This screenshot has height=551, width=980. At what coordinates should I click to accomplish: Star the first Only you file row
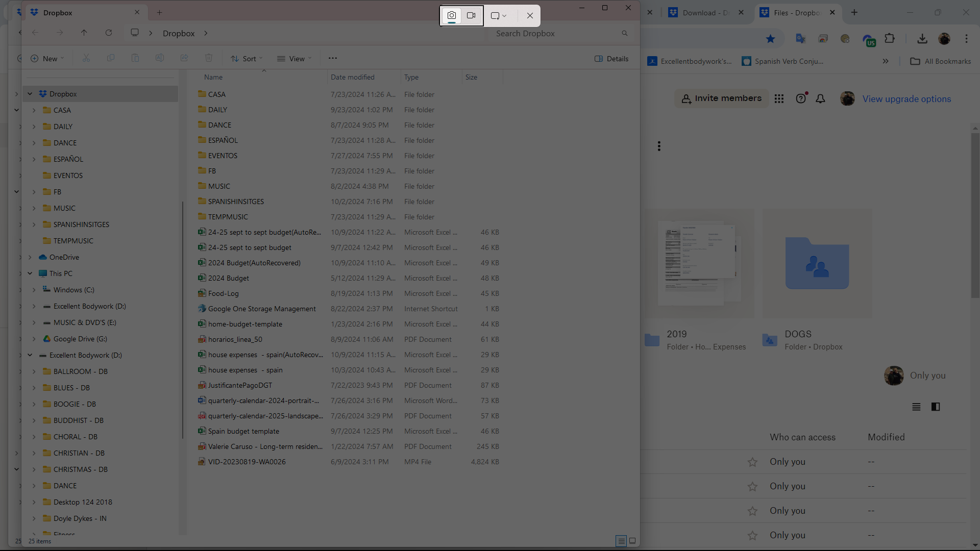(752, 462)
